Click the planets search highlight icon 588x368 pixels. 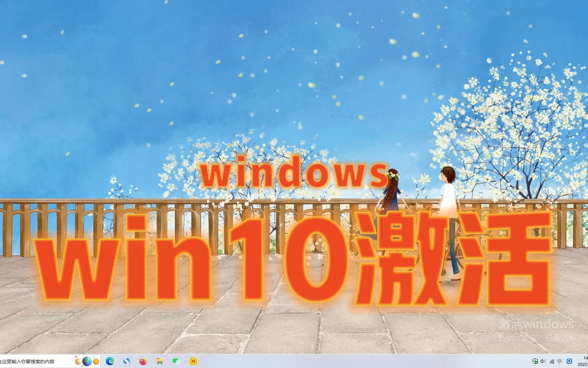87,361
